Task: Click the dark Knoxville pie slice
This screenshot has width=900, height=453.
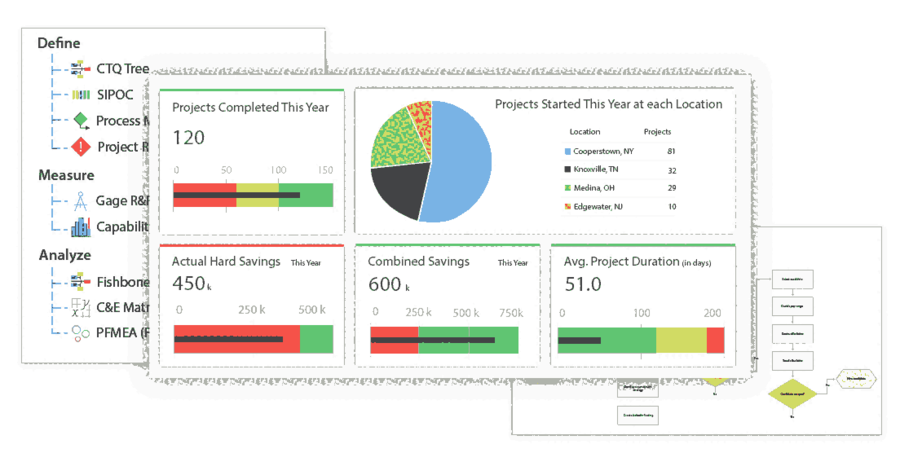Action: [x=400, y=192]
